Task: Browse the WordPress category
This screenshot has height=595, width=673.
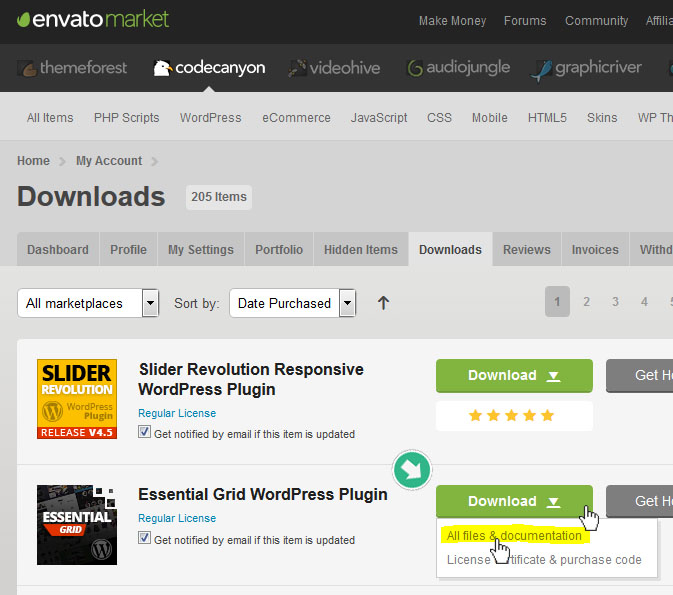Action: pos(211,118)
